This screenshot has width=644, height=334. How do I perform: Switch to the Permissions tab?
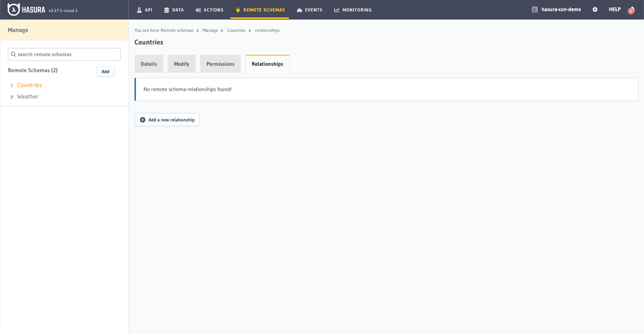tap(221, 64)
